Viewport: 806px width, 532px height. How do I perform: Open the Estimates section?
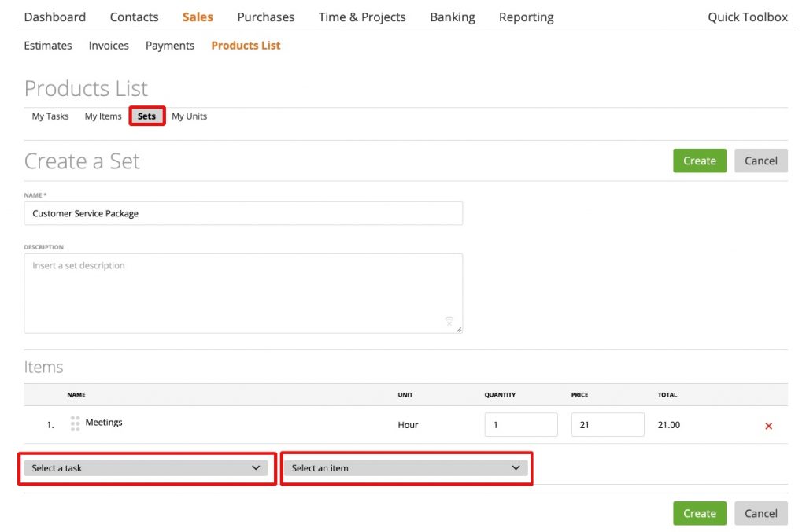[47, 45]
